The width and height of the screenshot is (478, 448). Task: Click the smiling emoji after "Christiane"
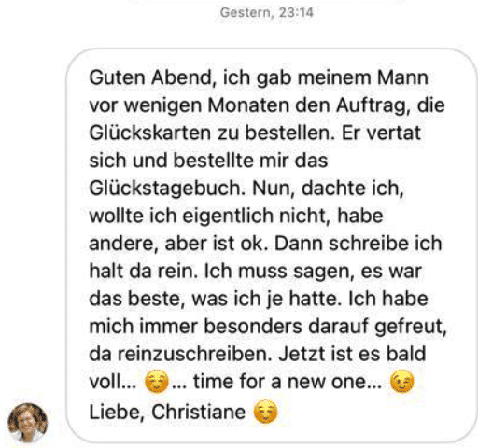point(265,412)
